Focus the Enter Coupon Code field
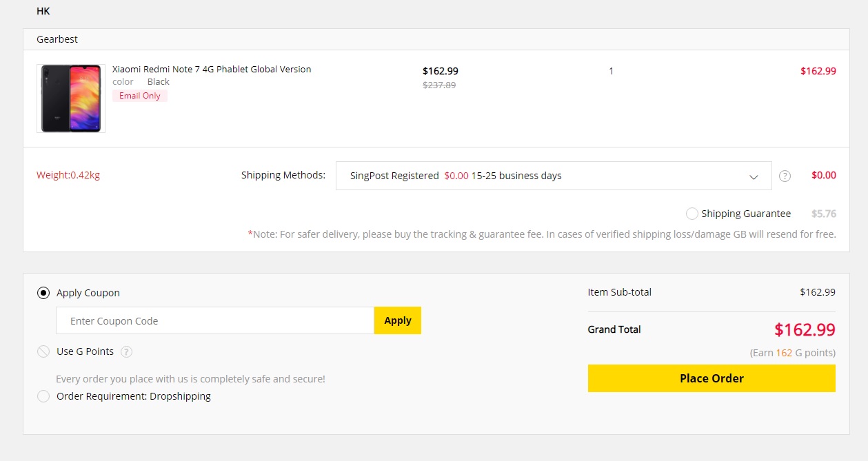This screenshot has width=868, height=461. pos(215,320)
